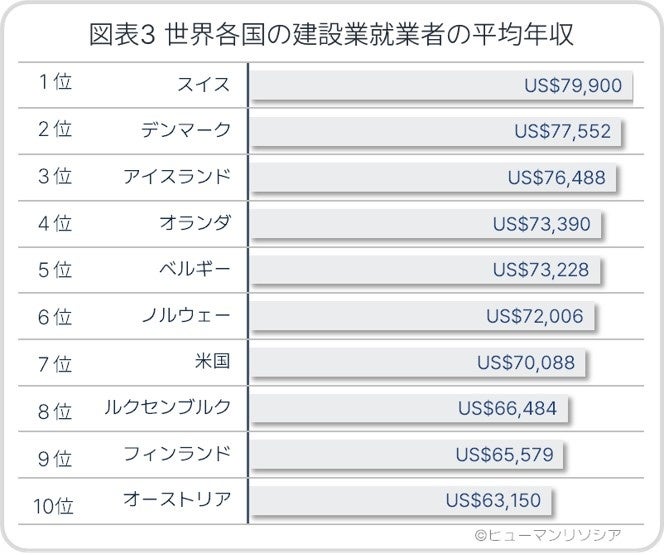Click the ベルギー country label
664x555 pixels.
195,269
